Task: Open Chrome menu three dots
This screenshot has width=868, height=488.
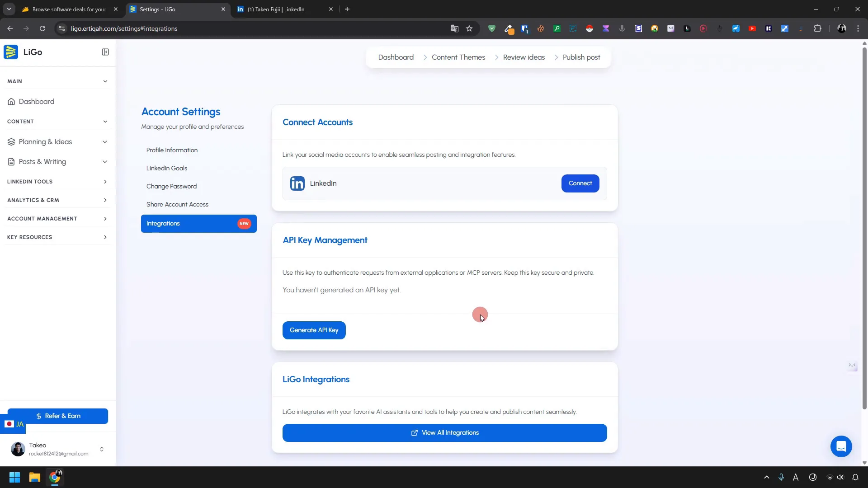Action: 858,28
